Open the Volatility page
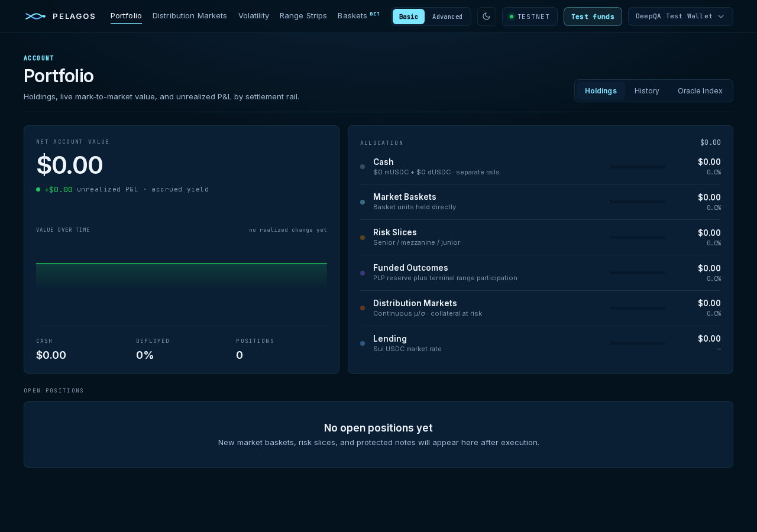This screenshot has height=532, width=757. click(254, 16)
